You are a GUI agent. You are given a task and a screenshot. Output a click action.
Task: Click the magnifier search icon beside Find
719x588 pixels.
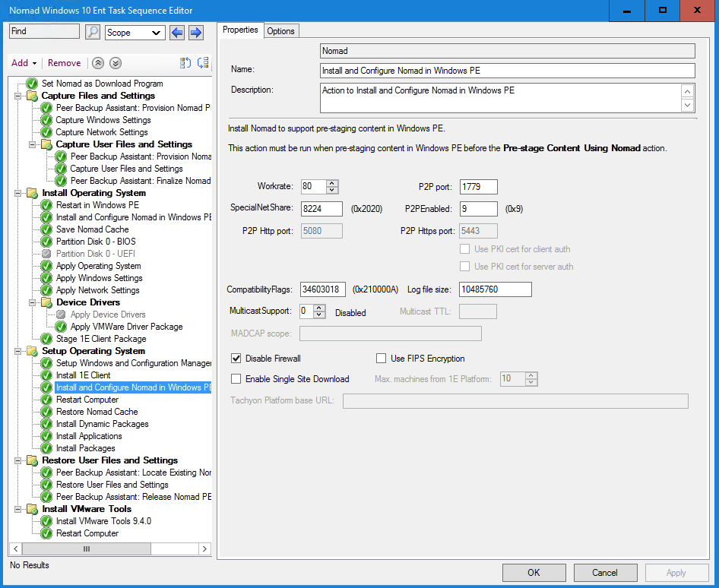pyautogui.click(x=92, y=32)
